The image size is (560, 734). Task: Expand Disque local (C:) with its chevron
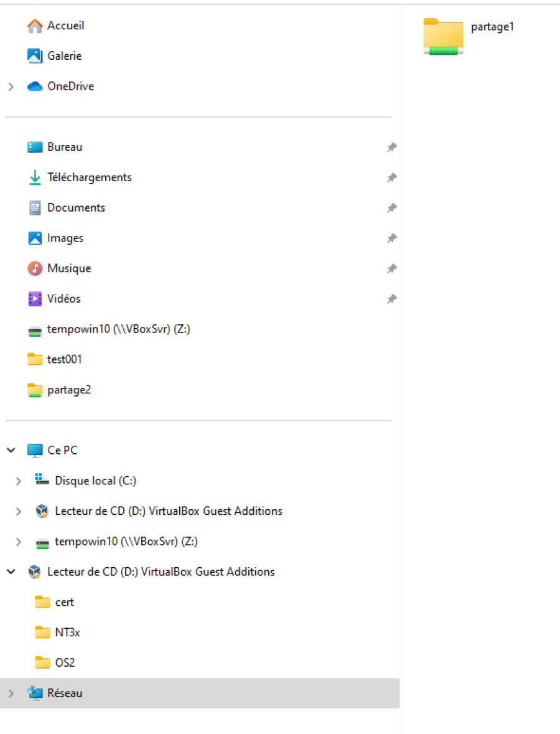tap(19, 481)
